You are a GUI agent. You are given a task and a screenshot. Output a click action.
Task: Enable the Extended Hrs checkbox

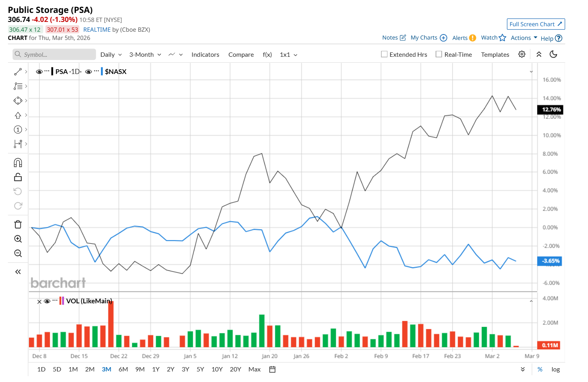pos(384,54)
